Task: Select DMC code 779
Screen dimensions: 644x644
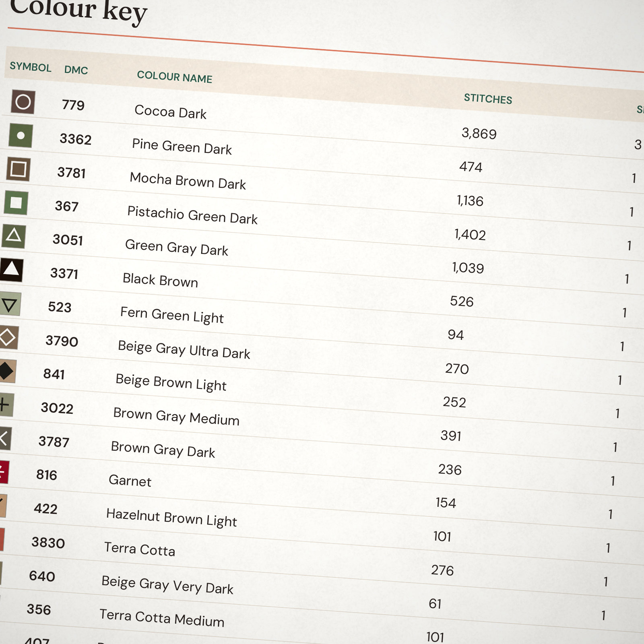Action: point(73,105)
